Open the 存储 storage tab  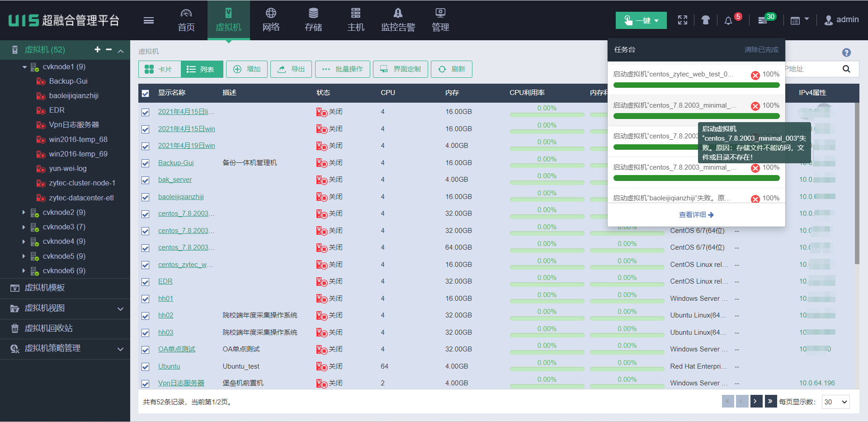point(313,20)
